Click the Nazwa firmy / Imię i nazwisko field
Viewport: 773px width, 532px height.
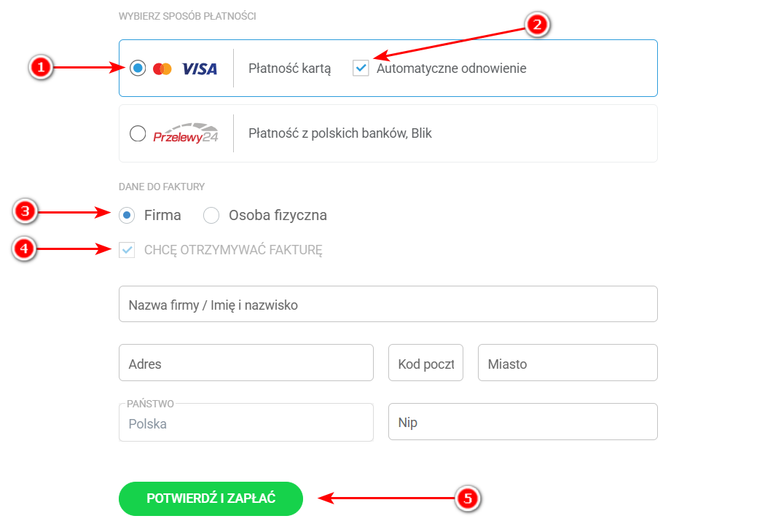point(388,305)
